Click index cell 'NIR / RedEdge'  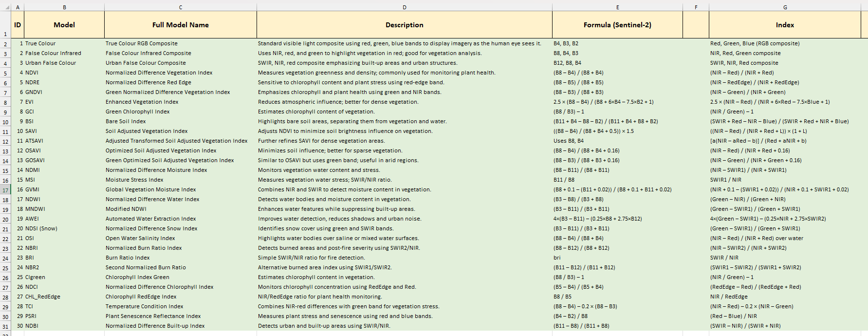(785, 297)
